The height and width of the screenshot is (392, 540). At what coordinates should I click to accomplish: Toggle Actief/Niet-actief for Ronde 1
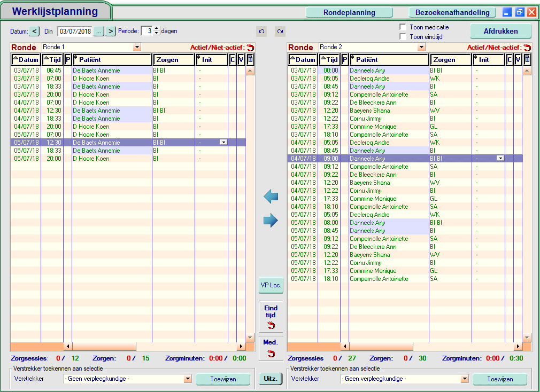(x=250, y=48)
